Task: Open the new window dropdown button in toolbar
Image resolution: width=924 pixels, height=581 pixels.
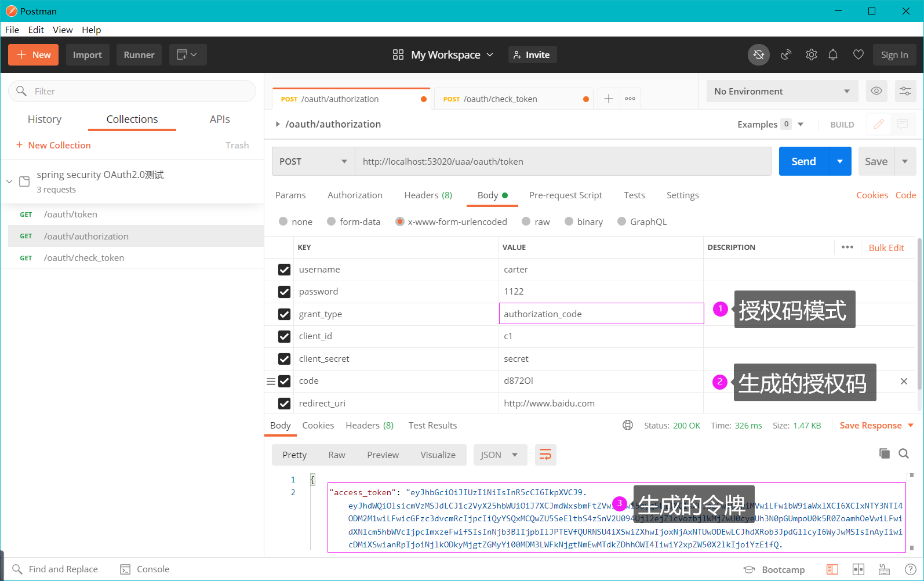Action: [188, 55]
